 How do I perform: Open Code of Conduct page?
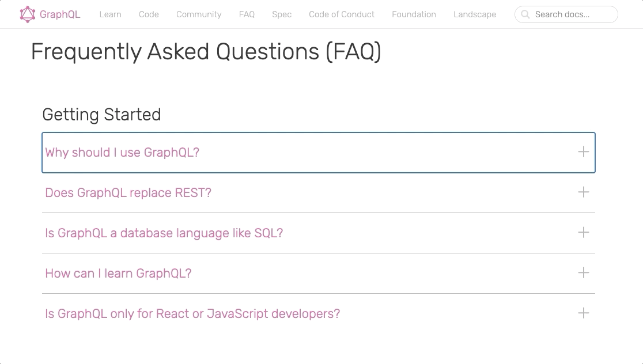(342, 14)
